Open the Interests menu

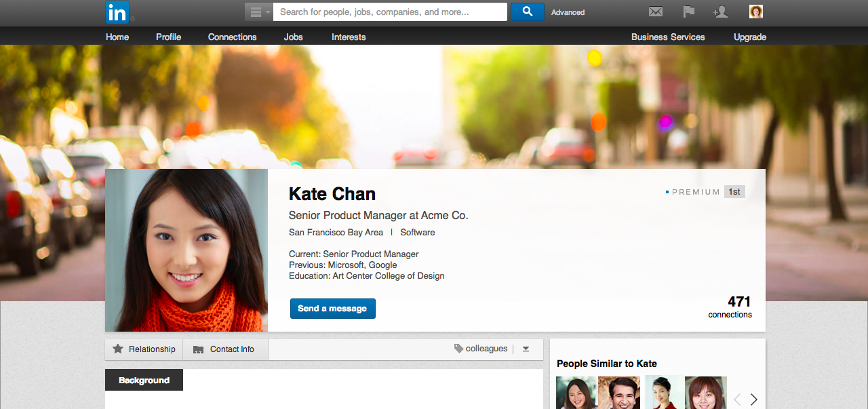(x=349, y=37)
